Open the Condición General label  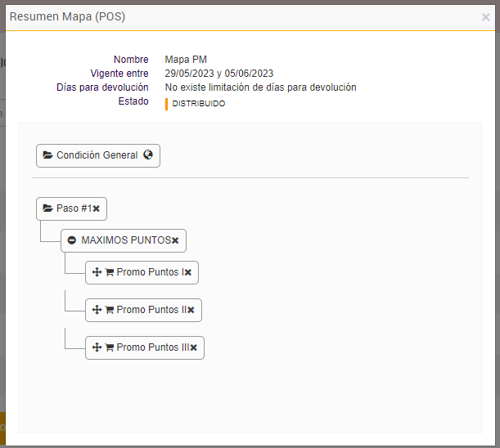point(97,155)
